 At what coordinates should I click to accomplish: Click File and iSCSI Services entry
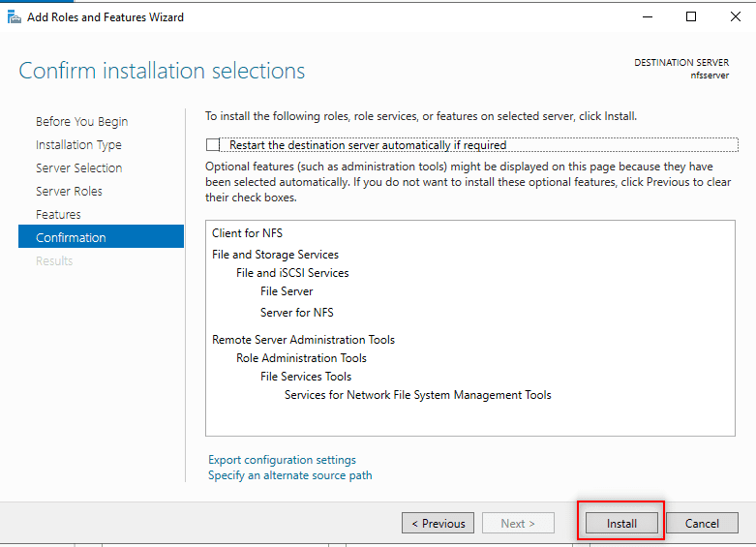(292, 273)
